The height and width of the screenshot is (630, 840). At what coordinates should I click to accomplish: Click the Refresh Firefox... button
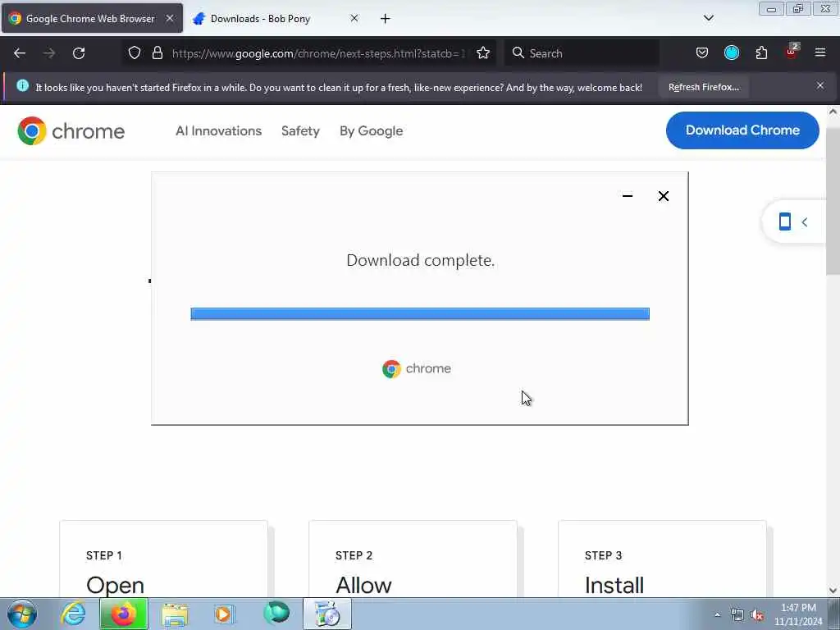(703, 87)
